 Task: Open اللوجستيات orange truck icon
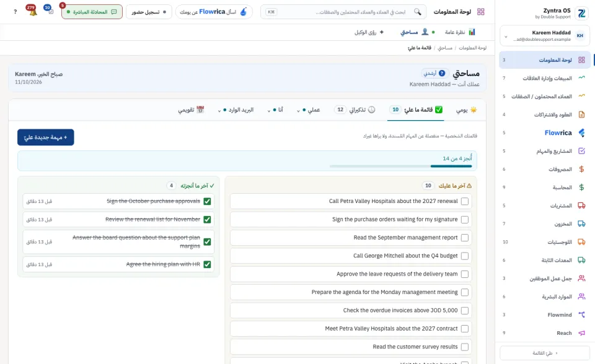coord(581,242)
